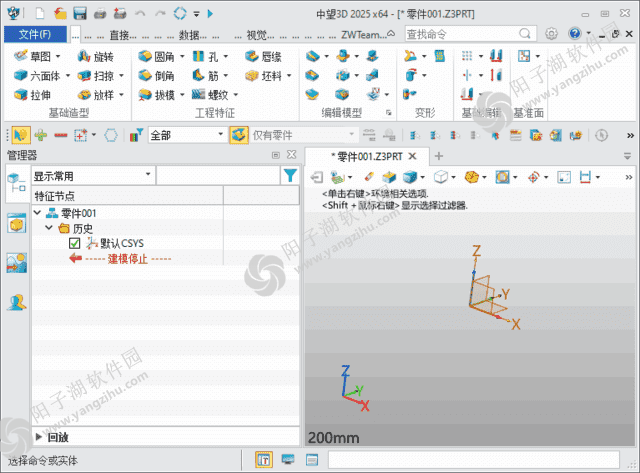Expand the selection toolbar overflow chevron
The image size is (640, 473).
[630, 135]
